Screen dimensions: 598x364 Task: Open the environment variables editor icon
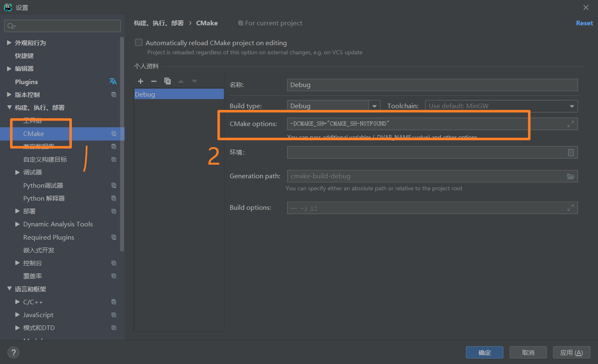click(x=571, y=153)
